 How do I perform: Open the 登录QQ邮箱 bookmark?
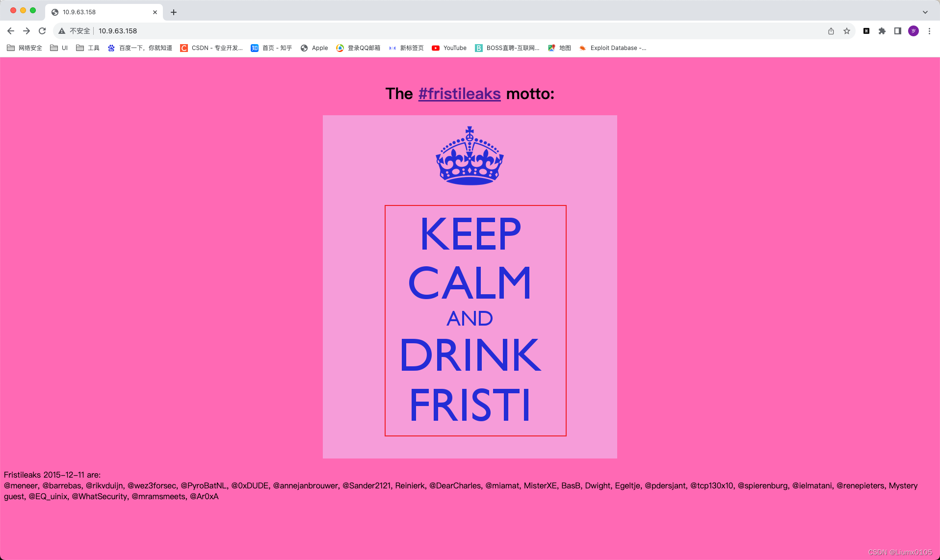click(x=358, y=48)
